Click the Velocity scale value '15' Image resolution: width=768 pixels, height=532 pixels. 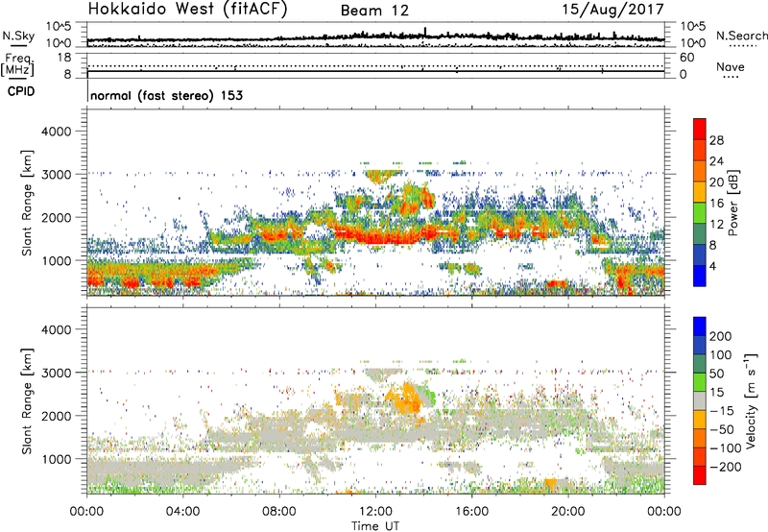[x=716, y=393]
